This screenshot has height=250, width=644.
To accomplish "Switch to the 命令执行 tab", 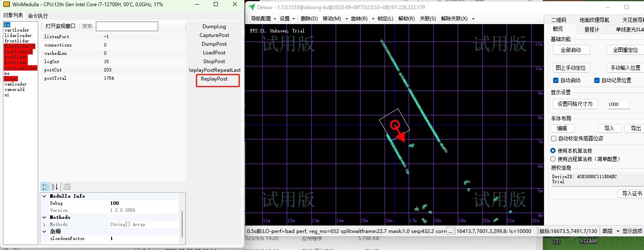I will [38, 16].
